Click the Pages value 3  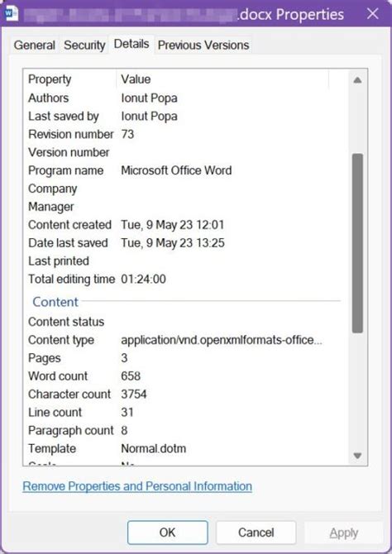(124, 358)
